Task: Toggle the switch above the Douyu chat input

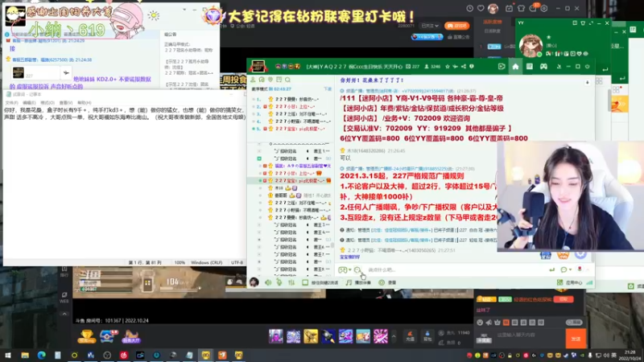Action: coord(574,323)
